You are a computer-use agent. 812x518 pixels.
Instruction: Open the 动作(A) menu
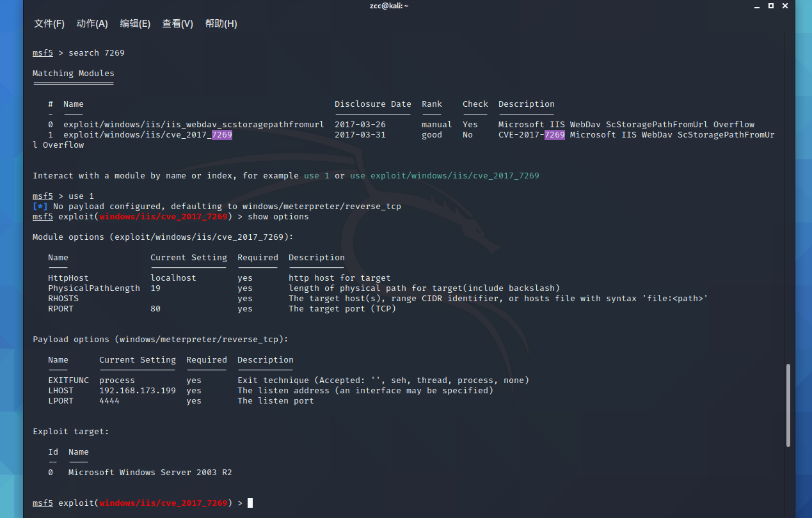coord(92,24)
